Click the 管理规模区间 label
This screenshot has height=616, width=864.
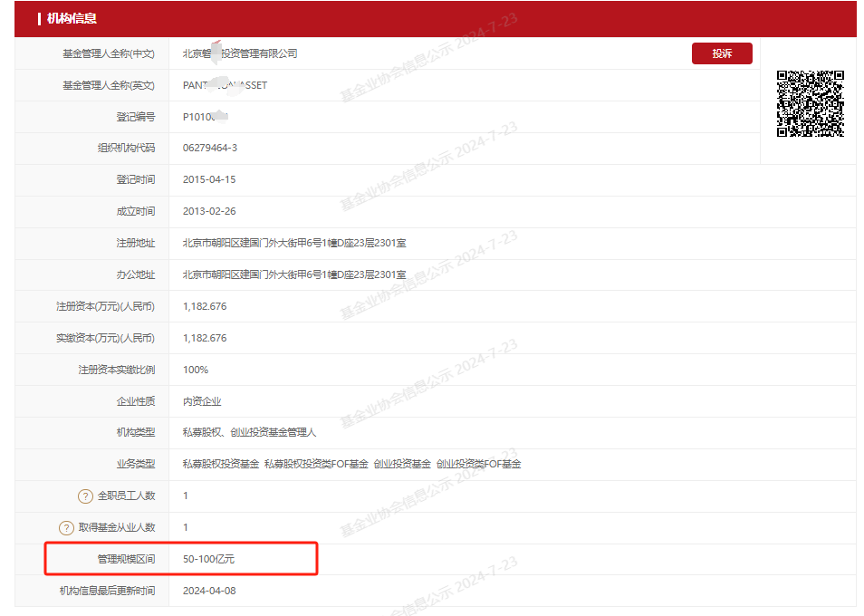[126, 559]
